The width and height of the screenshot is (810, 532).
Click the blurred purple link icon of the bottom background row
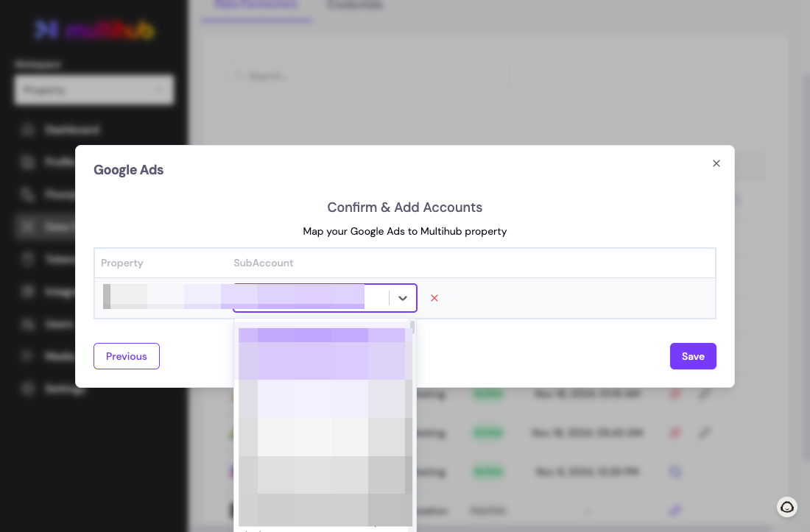pos(675,511)
